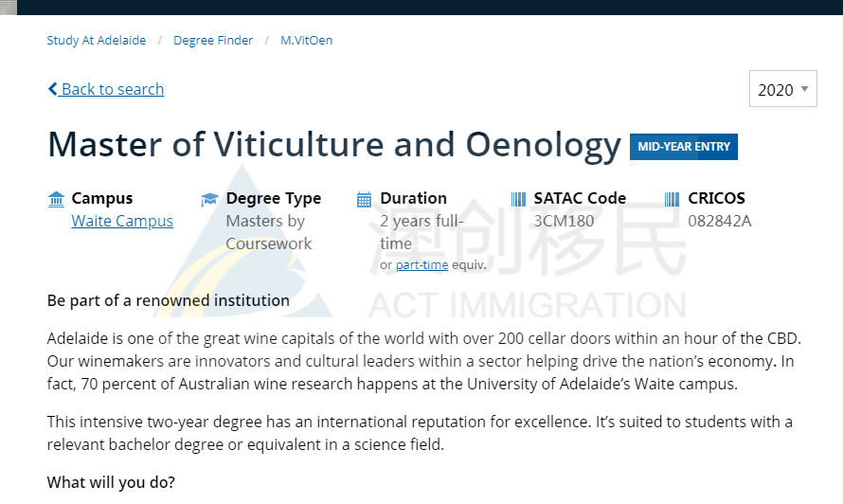
Task: Click the Campus building icon
Action: 56,200
